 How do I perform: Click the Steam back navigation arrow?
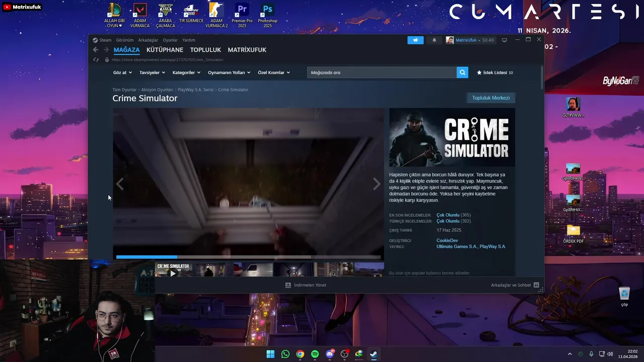pyautogui.click(x=96, y=50)
